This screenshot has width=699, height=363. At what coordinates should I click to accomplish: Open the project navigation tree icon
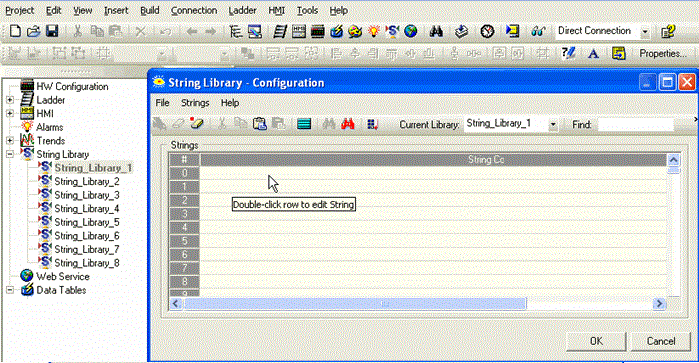[235, 31]
